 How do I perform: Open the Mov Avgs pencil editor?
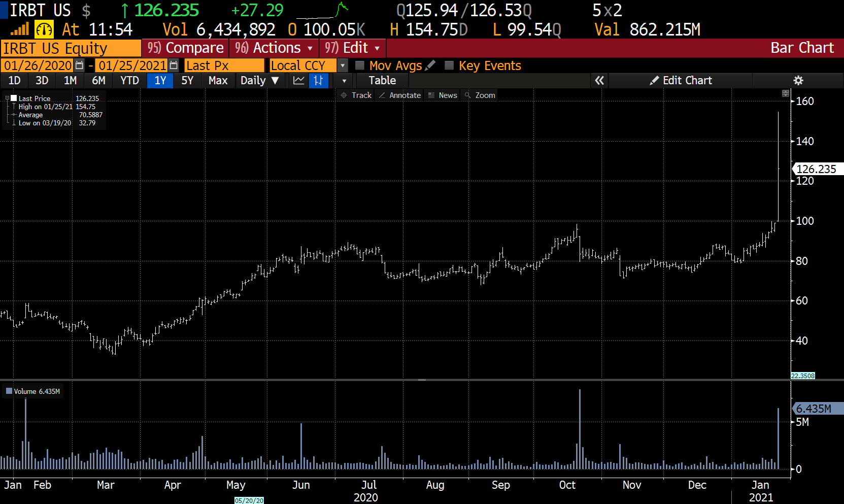coord(430,65)
